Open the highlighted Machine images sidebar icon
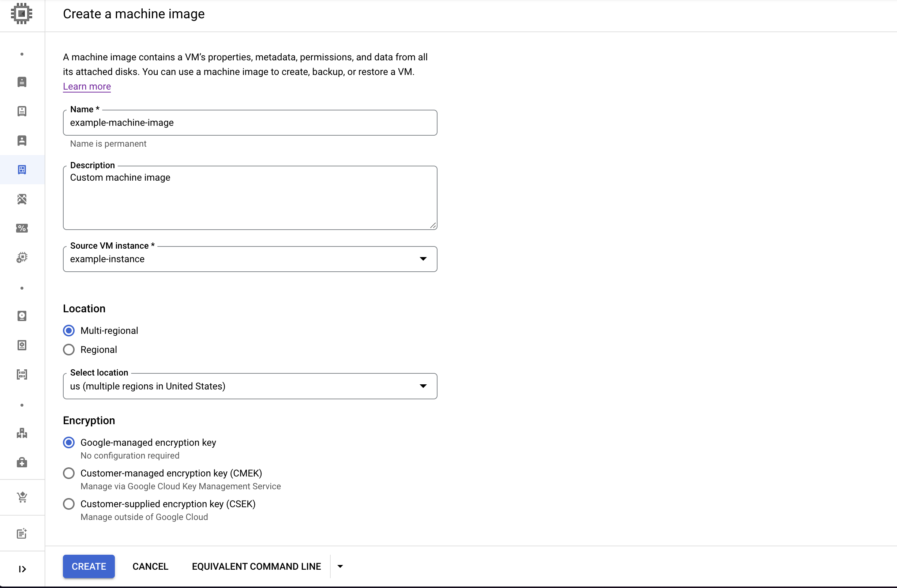Image resolution: width=897 pixels, height=588 pixels. [22, 170]
